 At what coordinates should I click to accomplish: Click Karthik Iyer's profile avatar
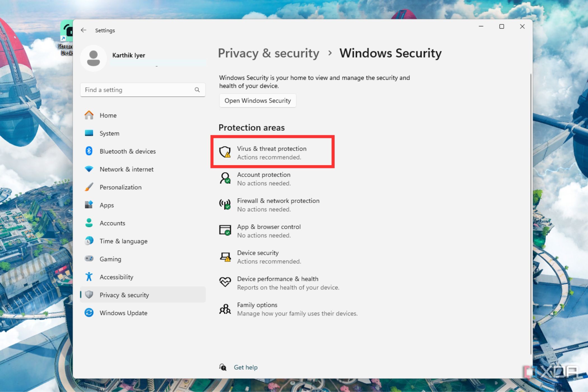[94, 58]
